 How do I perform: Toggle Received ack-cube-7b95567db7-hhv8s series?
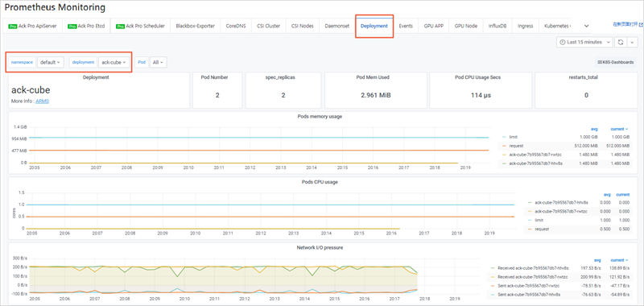pyautogui.click(x=533, y=268)
